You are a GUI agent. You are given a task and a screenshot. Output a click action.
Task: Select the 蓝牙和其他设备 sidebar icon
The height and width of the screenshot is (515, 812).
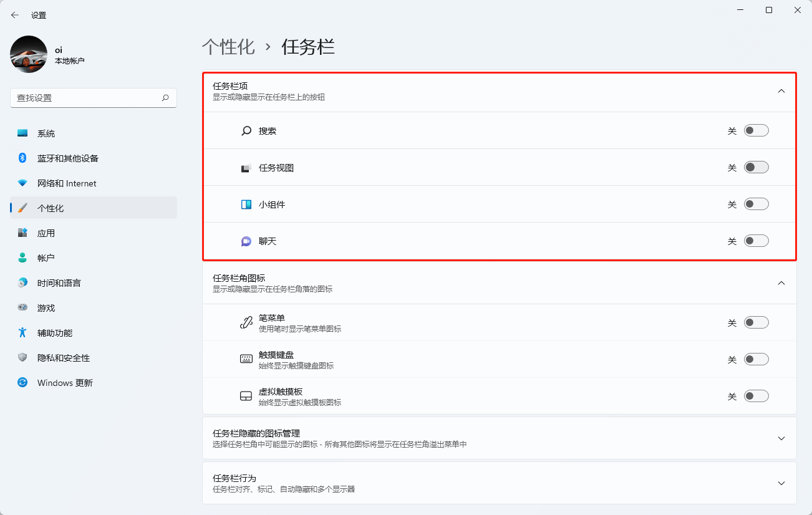pyautogui.click(x=21, y=158)
